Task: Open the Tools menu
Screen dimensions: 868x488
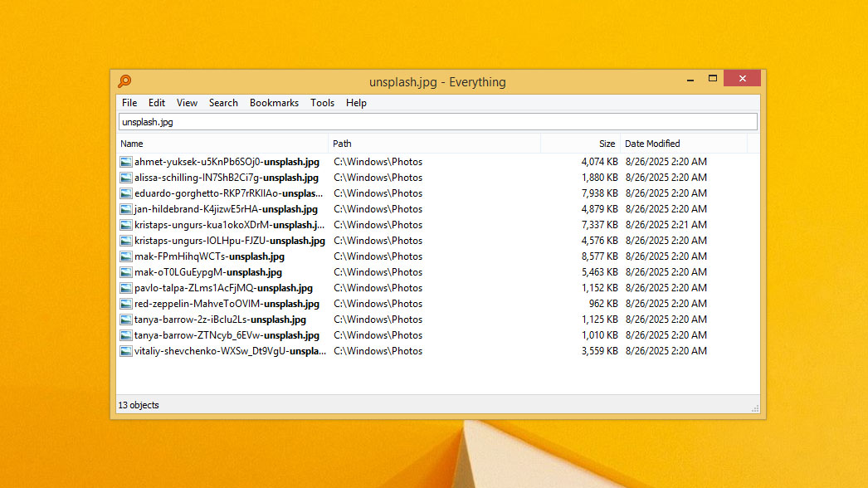Action: click(322, 102)
